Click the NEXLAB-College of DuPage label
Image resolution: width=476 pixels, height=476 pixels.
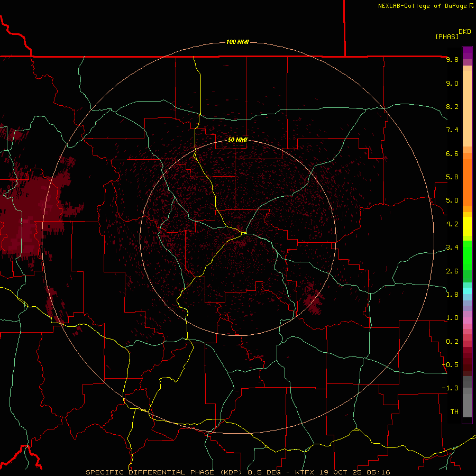pyautogui.click(x=426, y=6)
